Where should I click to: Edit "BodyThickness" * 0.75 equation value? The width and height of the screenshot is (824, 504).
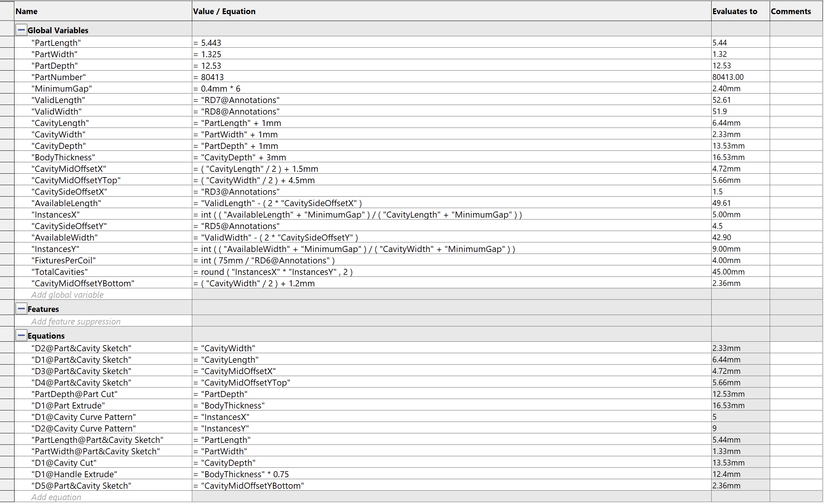pyautogui.click(x=245, y=474)
